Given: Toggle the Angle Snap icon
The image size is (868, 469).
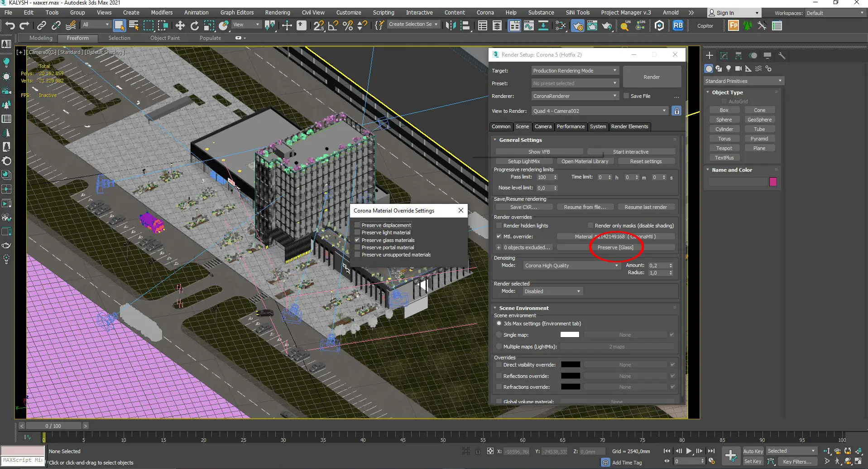Looking at the screenshot, I should (333, 26).
